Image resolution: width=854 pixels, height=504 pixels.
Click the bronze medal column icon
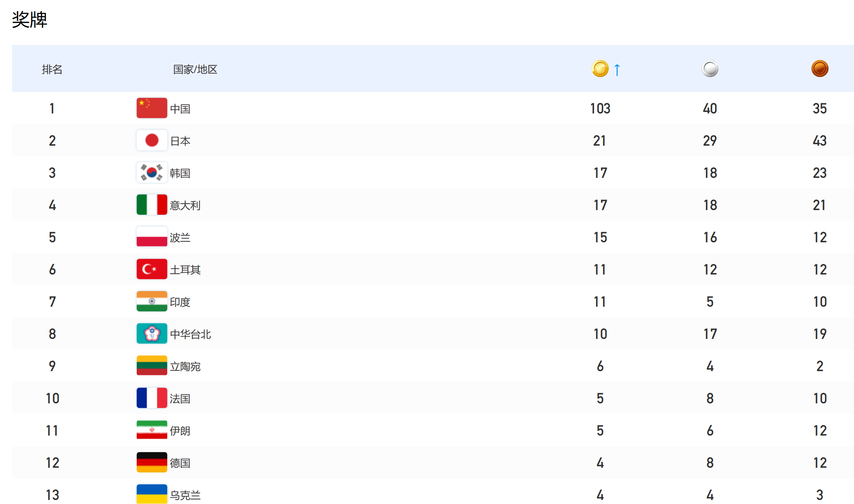pos(820,69)
